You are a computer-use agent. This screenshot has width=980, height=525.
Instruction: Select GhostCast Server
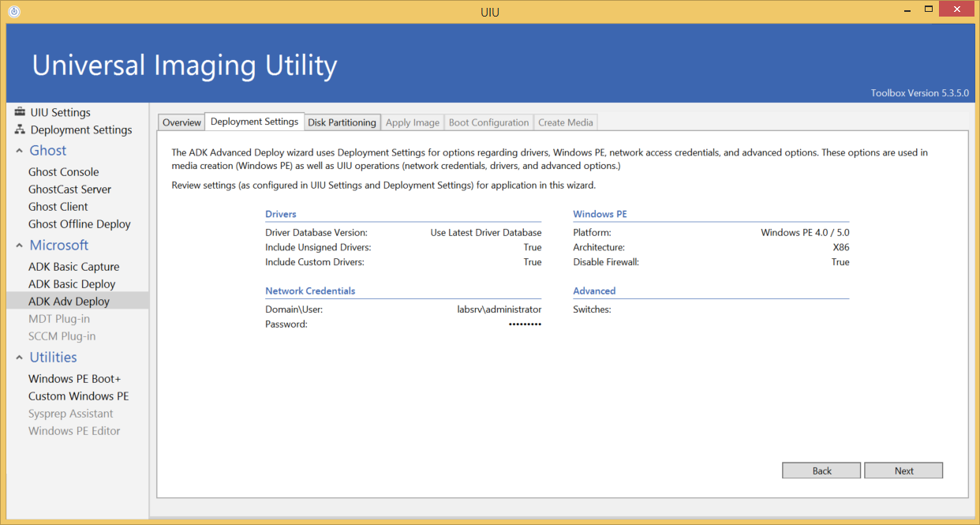(x=70, y=189)
